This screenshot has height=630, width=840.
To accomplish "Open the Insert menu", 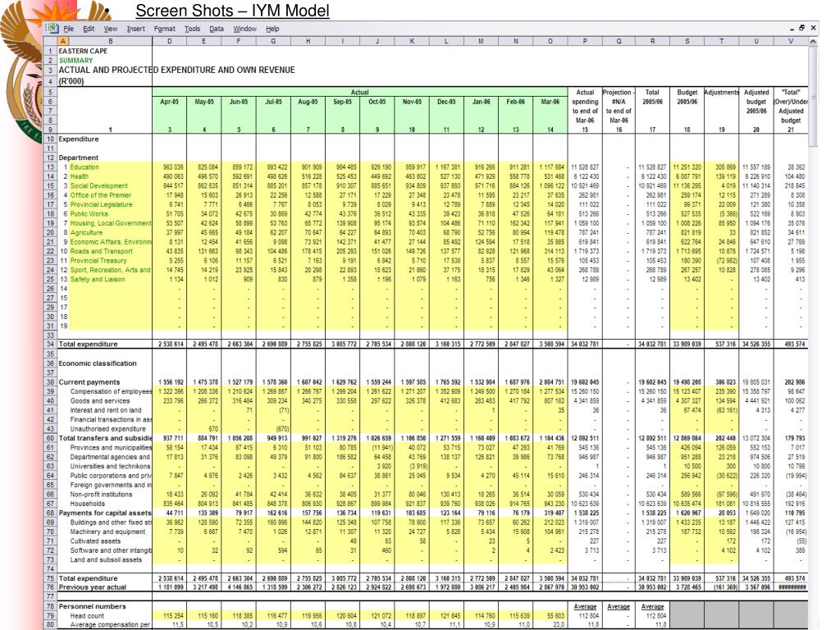I will [x=135, y=29].
